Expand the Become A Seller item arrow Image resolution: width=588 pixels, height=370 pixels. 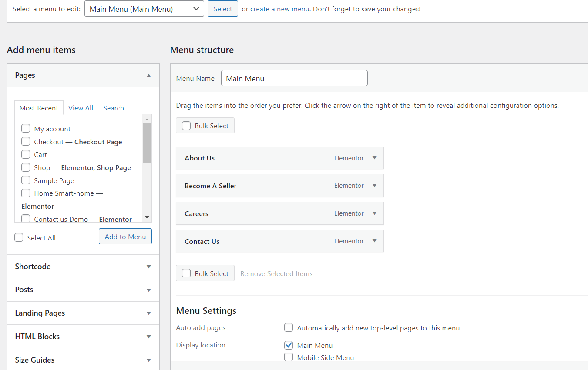coord(374,186)
